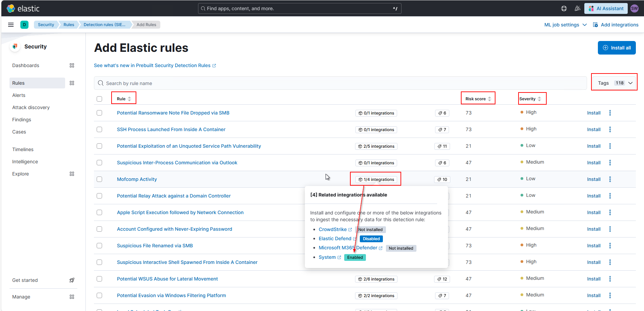Check the Suspicious Inter-Process Communication row
The height and width of the screenshot is (311, 644).
(x=99, y=163)
